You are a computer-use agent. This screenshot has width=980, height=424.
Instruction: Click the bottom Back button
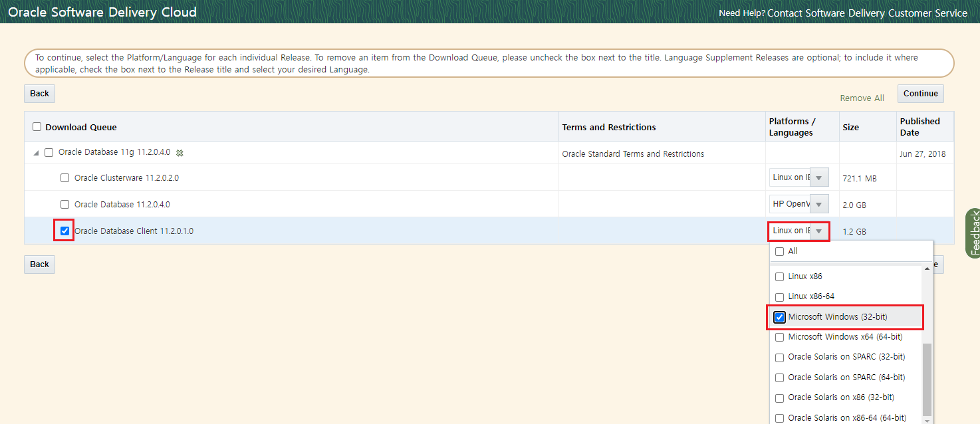tap(39, 264)
